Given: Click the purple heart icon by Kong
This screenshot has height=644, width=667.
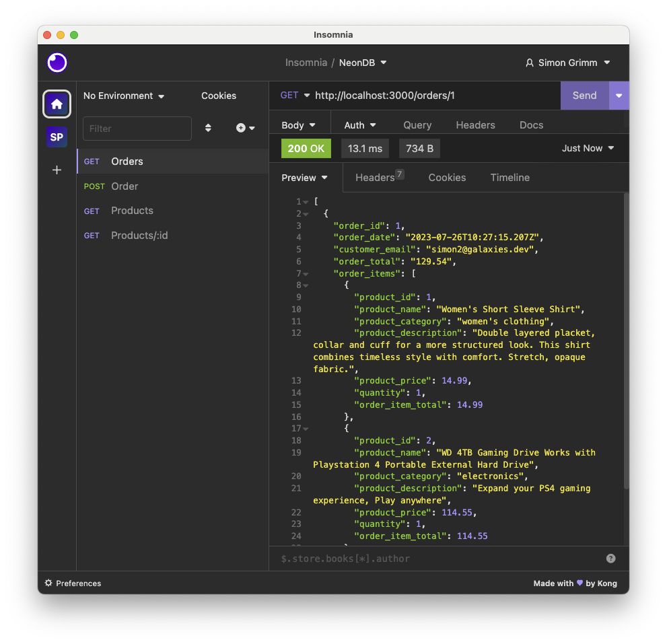Looking at the screenshot, I should [580, 583].
